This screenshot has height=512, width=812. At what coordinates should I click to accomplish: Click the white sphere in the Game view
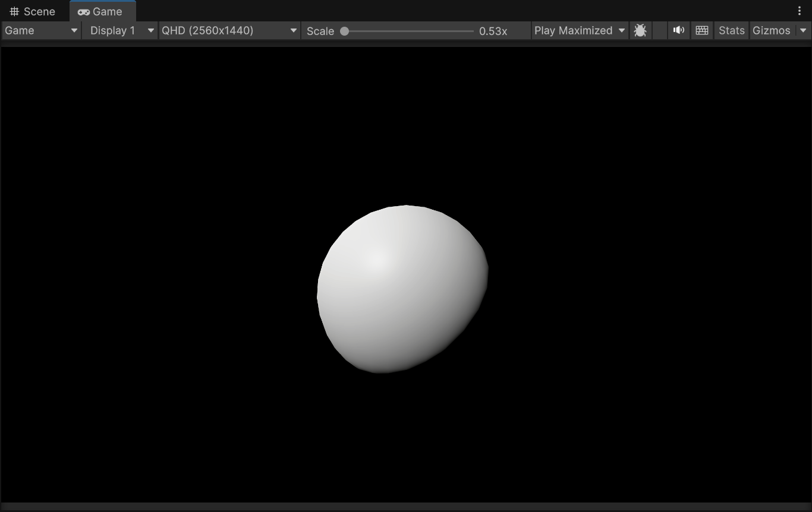click(x=401, y=289)
